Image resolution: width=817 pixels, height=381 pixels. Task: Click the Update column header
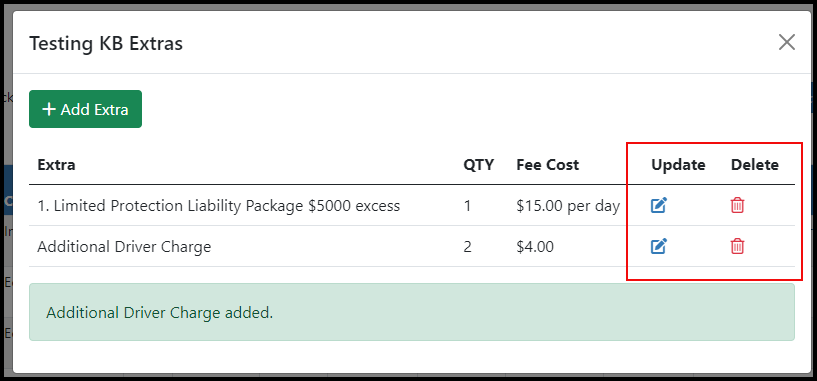pos(678,165)
